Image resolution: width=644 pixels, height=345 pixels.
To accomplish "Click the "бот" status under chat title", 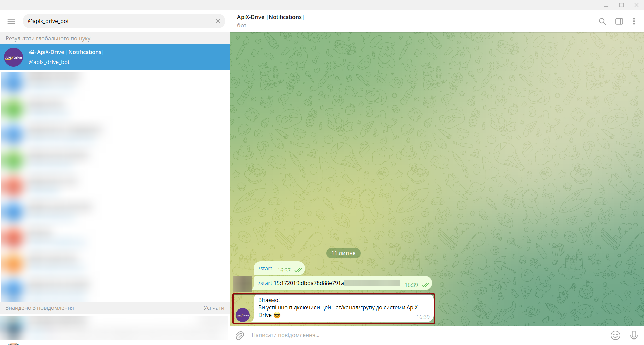I will point(241,26).
